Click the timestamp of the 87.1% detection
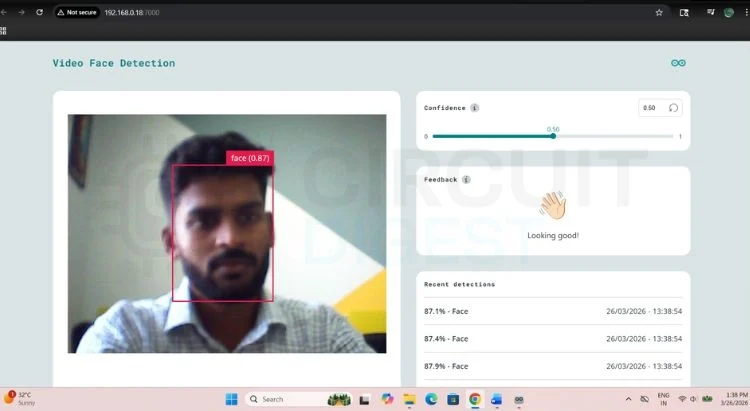The image size is (750, 411). click(x=644, y=311)
